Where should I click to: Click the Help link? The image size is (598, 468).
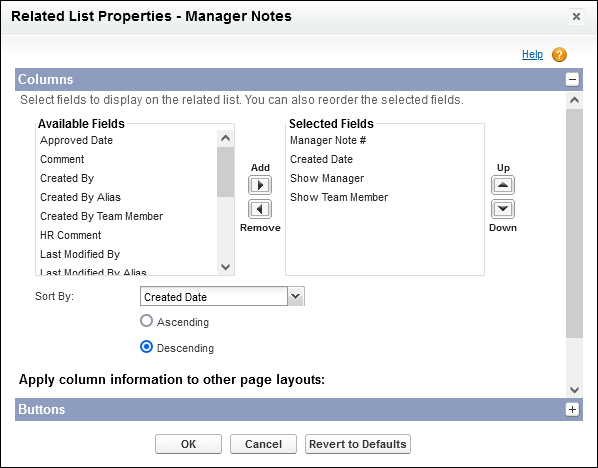(x=532, y=55)
